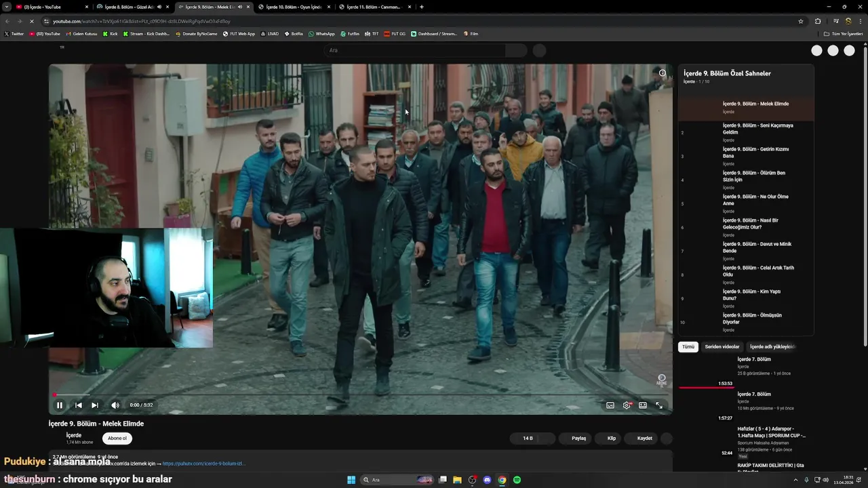
Task: Play playlist item "Nasıl Bir Geleceğimiz Olur?"
Action: click(x=746, y=227)
